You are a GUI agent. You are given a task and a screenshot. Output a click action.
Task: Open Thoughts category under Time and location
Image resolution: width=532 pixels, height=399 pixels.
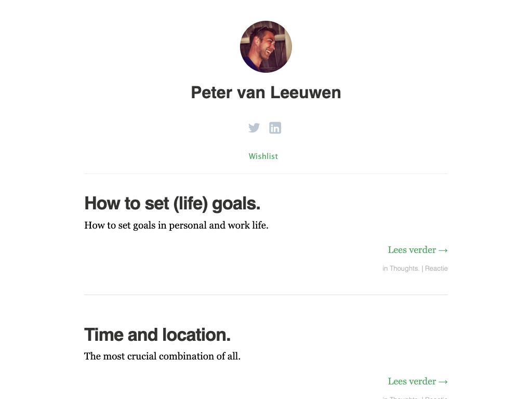click(x=404, y=397)
